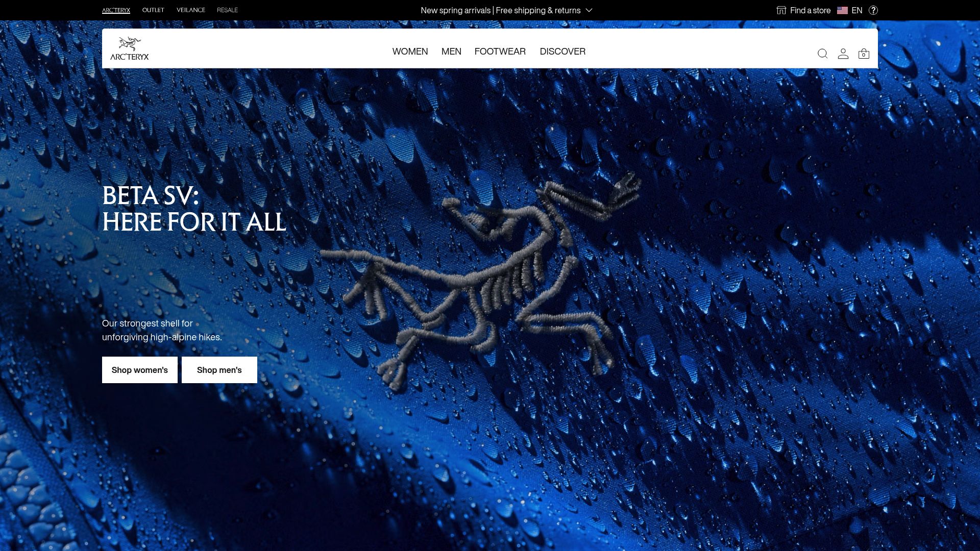Go to the VEILANCE site link
The width and height of the screenshot is (980, 551).
191,10
